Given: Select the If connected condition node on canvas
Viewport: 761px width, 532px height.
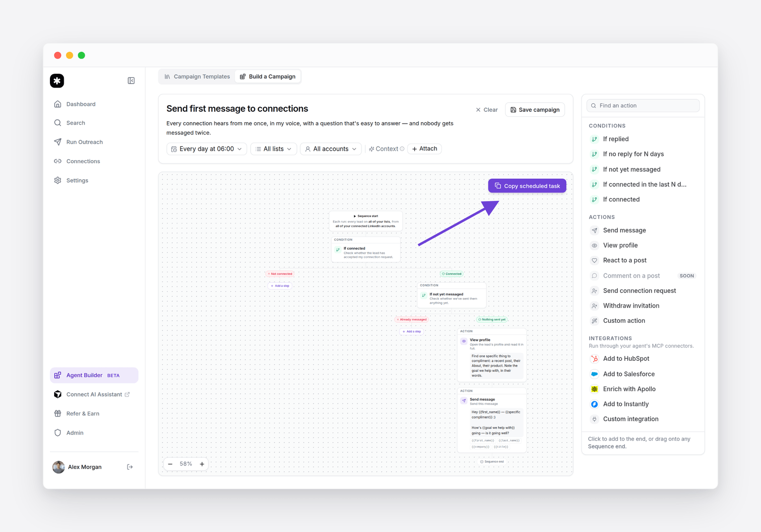Looking at the screenshot, I should point(366,249).
